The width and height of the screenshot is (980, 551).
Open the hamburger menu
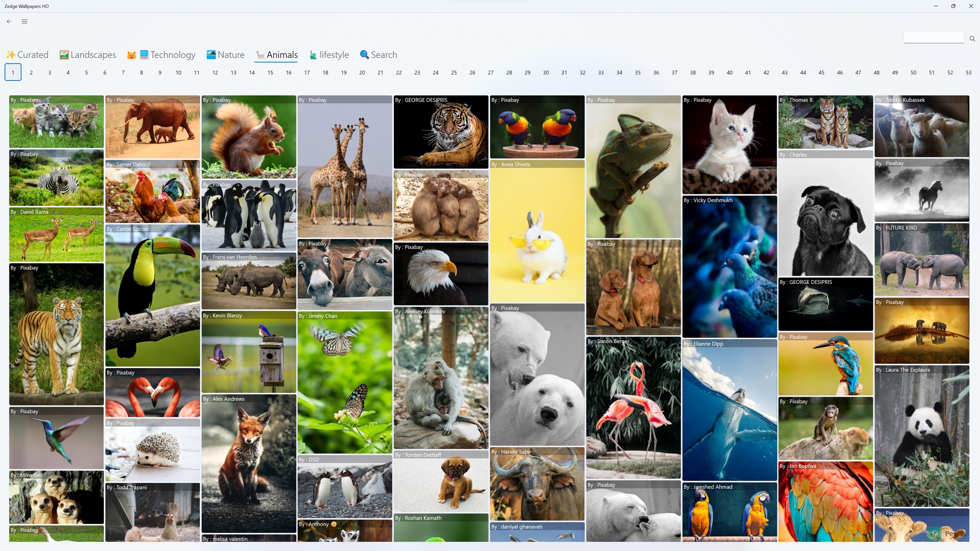[x=24, y=21]
